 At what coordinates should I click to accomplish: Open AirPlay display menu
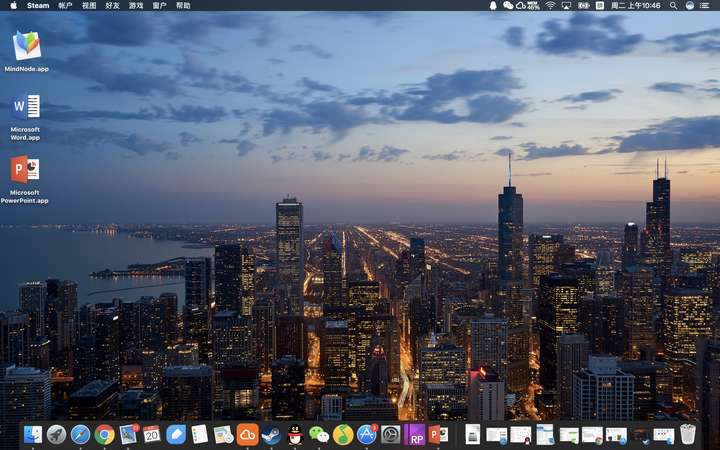pyautogui.click(x=566, y=6)
